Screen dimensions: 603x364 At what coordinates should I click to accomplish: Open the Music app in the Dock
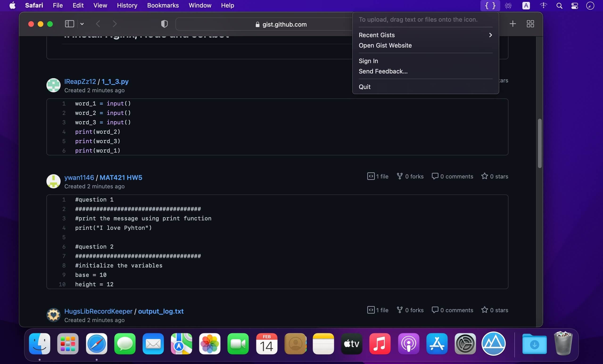tap(380, 344)
